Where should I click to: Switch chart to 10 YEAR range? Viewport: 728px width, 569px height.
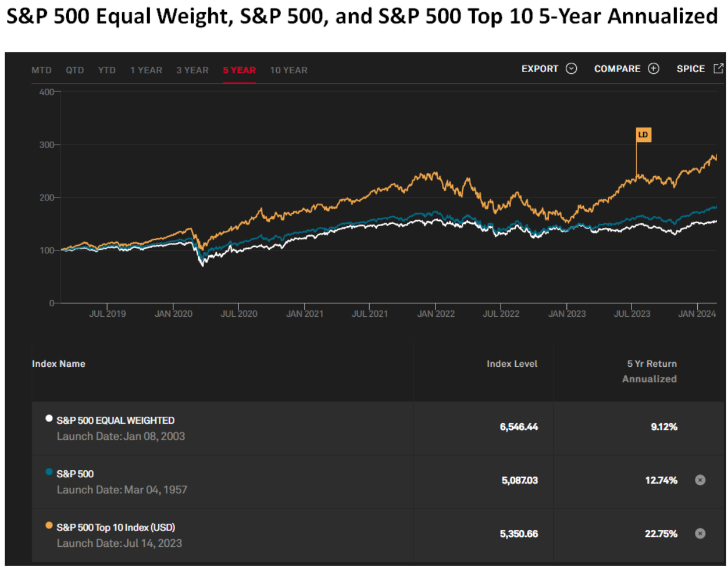(x=288, y=70)
